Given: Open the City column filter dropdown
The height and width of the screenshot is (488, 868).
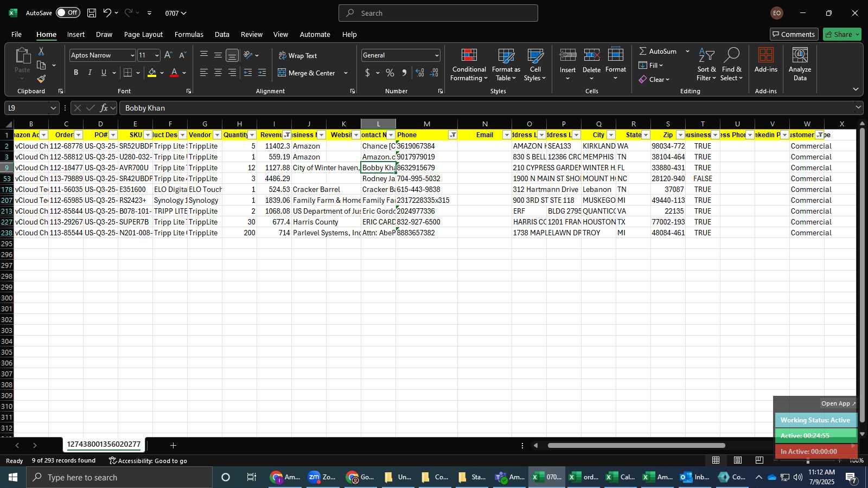Looking at the screenshot, I should 611,135.
